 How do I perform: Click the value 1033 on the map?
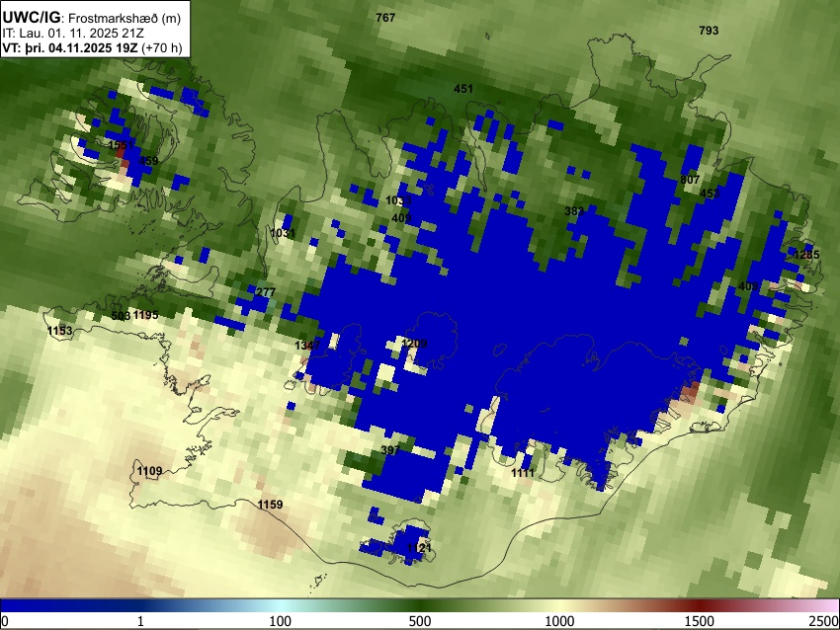[398, 200]
